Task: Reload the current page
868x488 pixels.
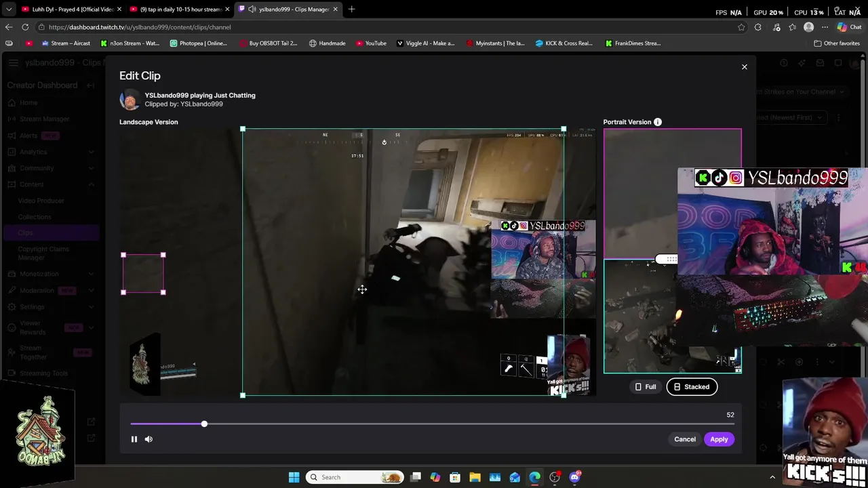Action: 25,27
